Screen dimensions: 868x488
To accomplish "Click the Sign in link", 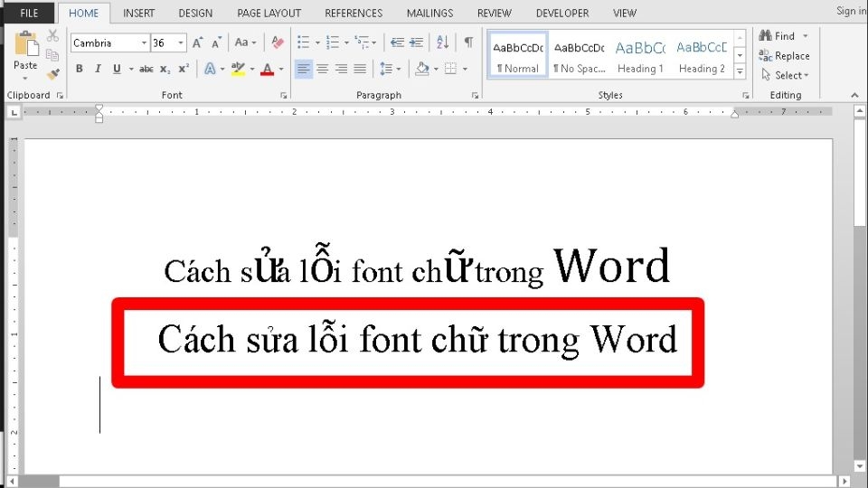I will coord(852,11).
